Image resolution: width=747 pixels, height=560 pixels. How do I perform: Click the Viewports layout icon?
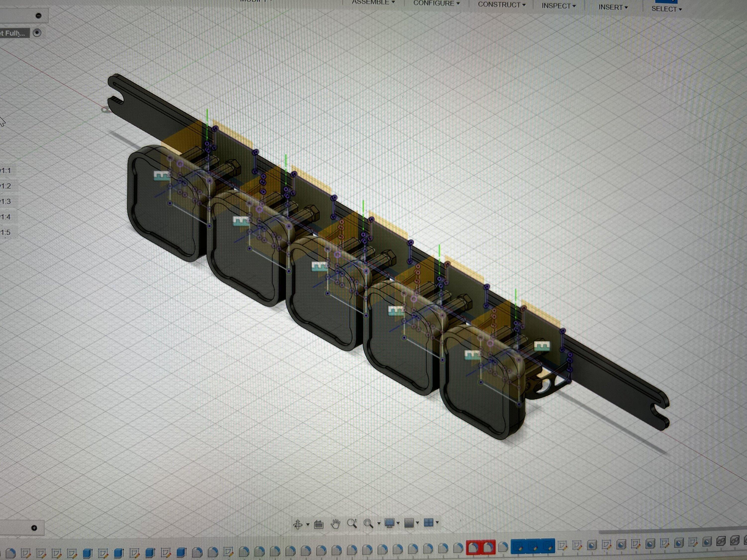pos(428,522)
